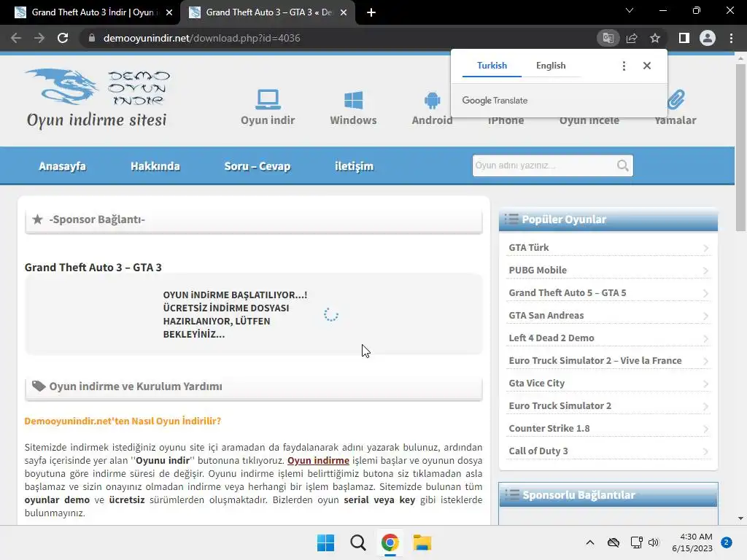Open the browser side panel icon
Screen dimensions: 747x560
coord(684,38)
